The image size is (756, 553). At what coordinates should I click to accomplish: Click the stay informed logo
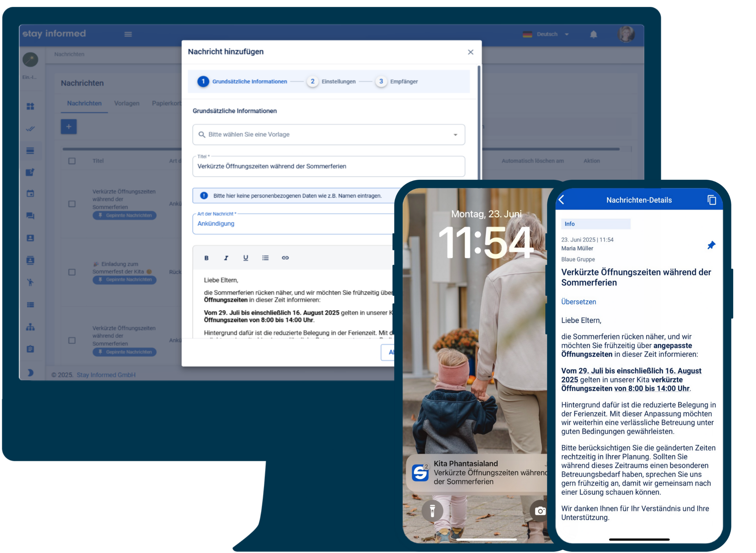tap(54, 33)
